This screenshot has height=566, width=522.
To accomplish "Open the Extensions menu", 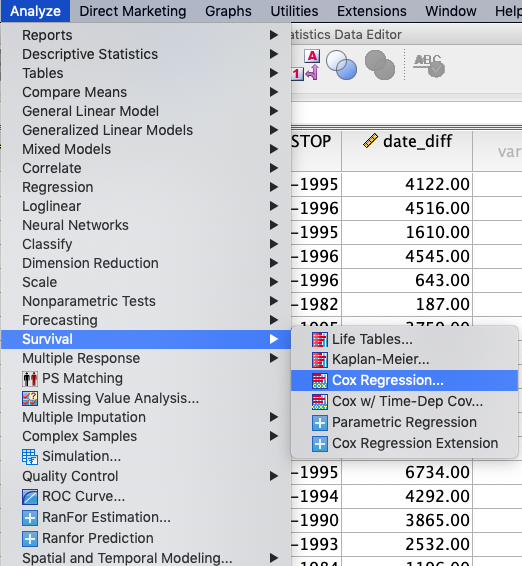I will point(371,11).
